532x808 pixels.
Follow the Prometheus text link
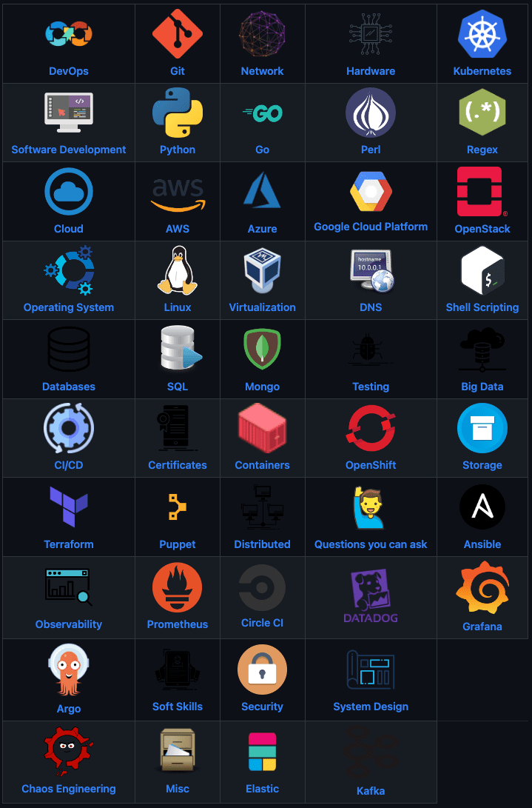point(177,624)
